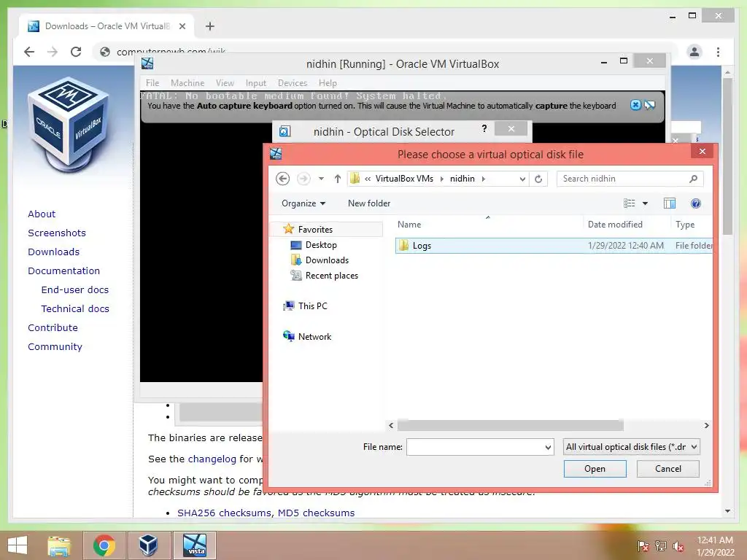The image size is (747, 560).
Task: Go up one folder level
Action: pyautogui.click(x=337, y=179)
